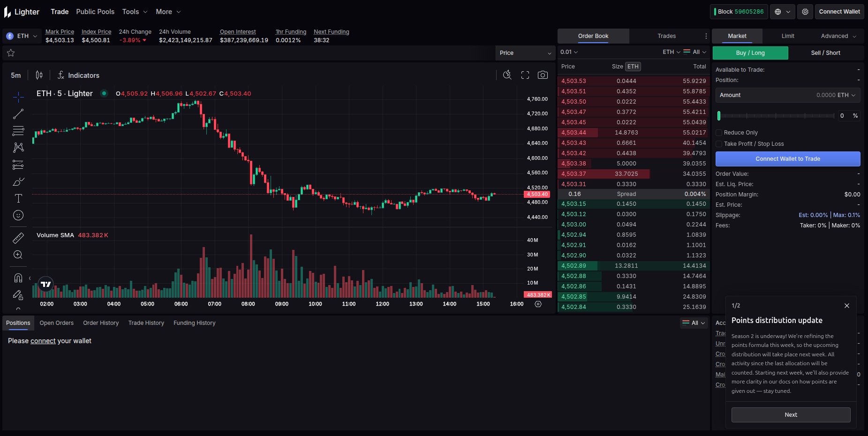Select the Limit order tab
The width and height of the screenshot is (868, 436).
788,36
